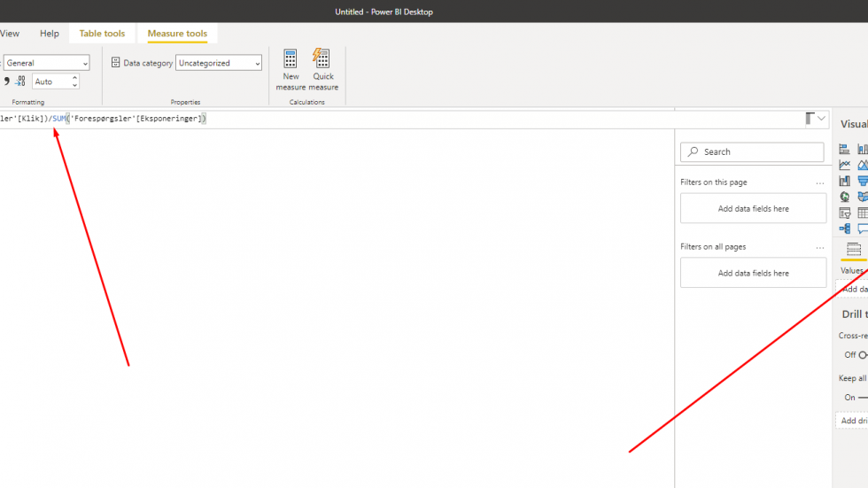The image size is (868, 488).
Task: Toggle the thousands separator comma icon
Action: pos(7,81)
